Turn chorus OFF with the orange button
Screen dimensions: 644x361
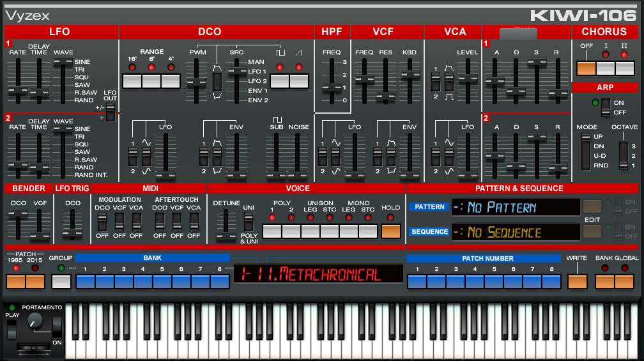point(586,68)
